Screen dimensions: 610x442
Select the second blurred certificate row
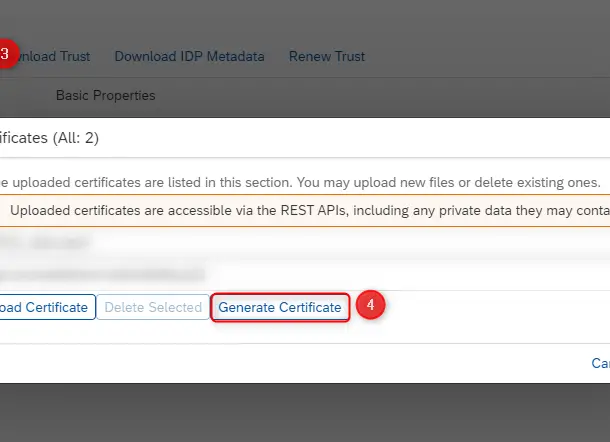click(x=100, y=273)
